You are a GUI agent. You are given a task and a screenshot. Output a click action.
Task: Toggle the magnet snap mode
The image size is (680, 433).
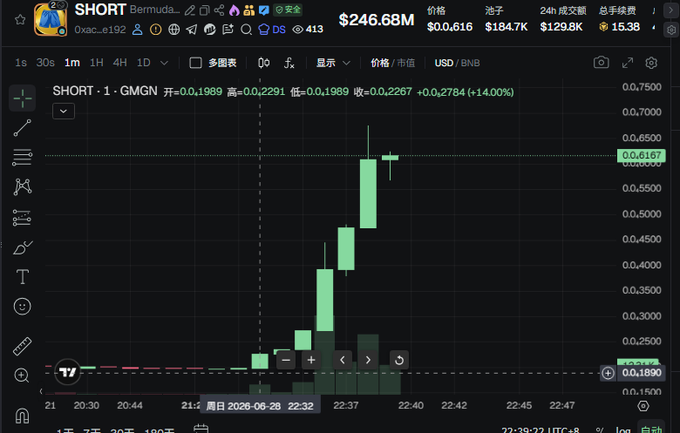(22, 416)
